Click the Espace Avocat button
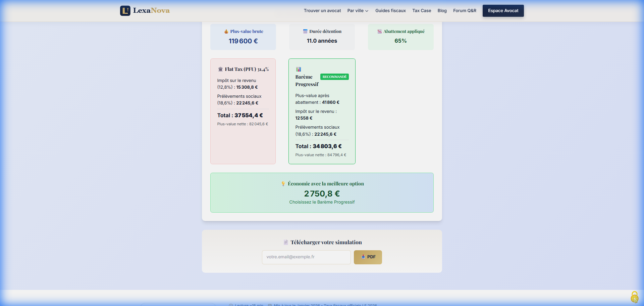Screen dimensions: 644x306 [503, 11]
